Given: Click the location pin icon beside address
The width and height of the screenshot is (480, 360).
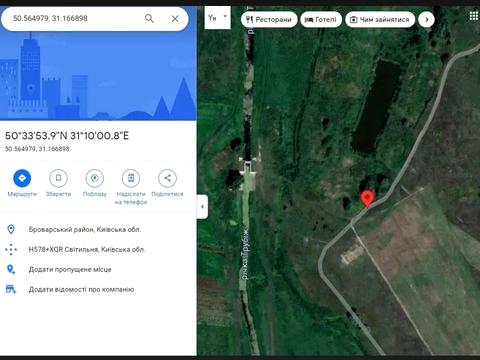Looking at the screenshot, I should [x=11, y=229].
